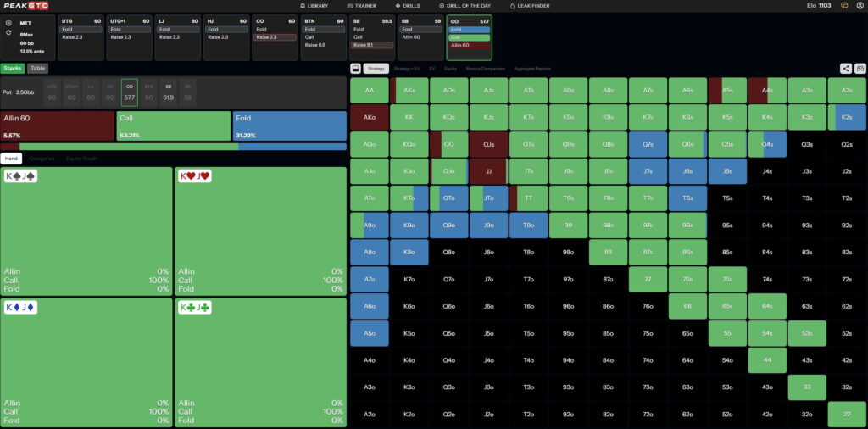
Task: Switch to the Categories tab
Action: (x=42, y=159)
